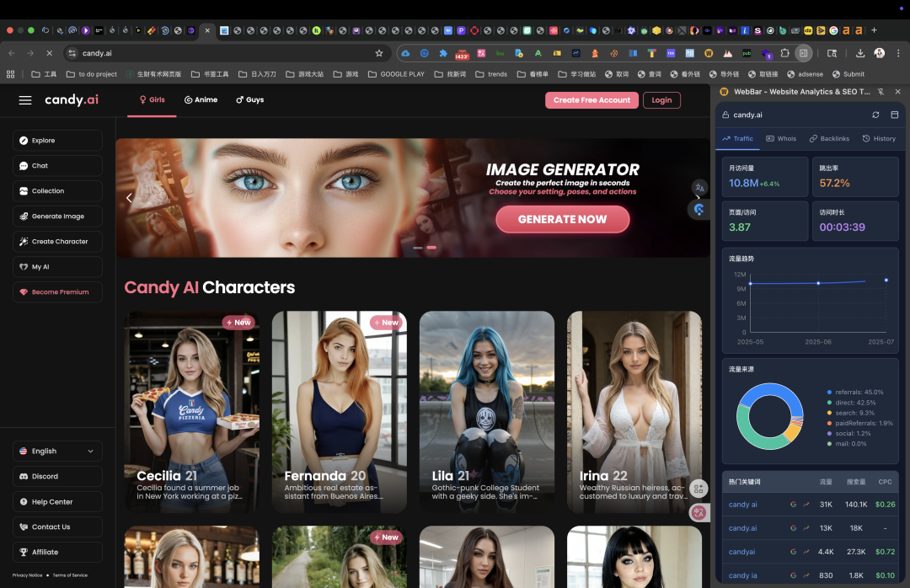The width and height of the screenshot is (910, 588).
Task: Select second banner carousel indicator dot
Action: pos(431,248)
